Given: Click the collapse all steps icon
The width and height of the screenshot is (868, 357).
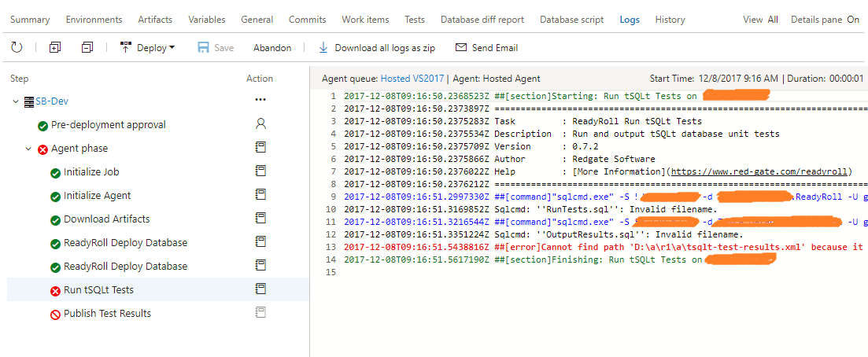Looking at the screenshot, I should pyautogui.click(x=87, y=48).
